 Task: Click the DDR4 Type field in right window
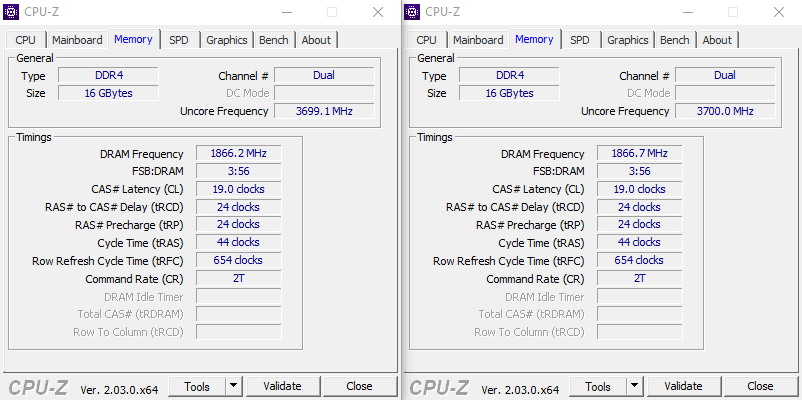(x=509, y=75)
